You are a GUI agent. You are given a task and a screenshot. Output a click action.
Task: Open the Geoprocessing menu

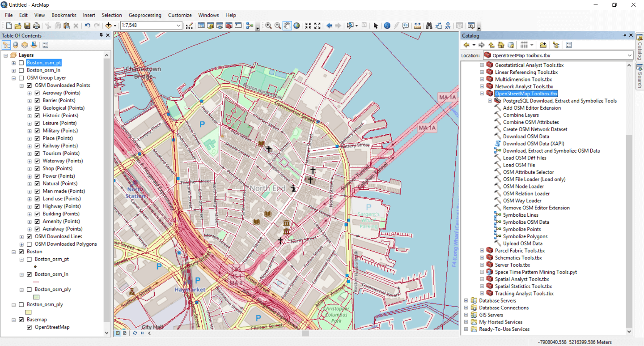144,15
